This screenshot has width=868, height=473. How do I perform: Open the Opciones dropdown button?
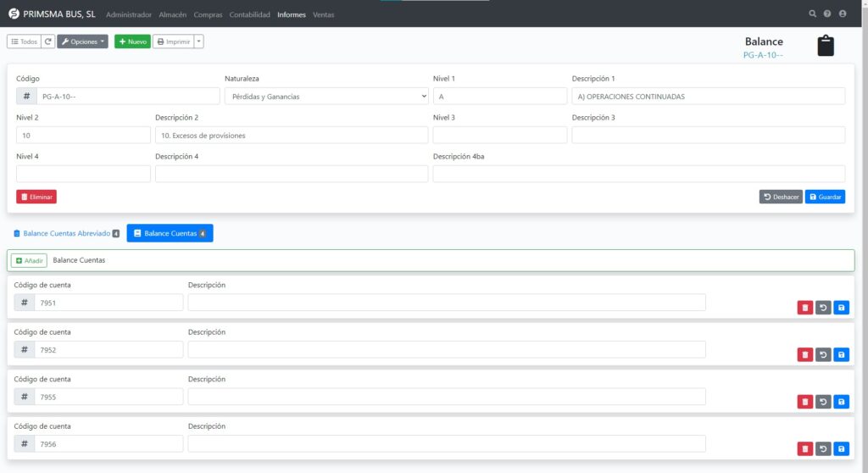82,42
